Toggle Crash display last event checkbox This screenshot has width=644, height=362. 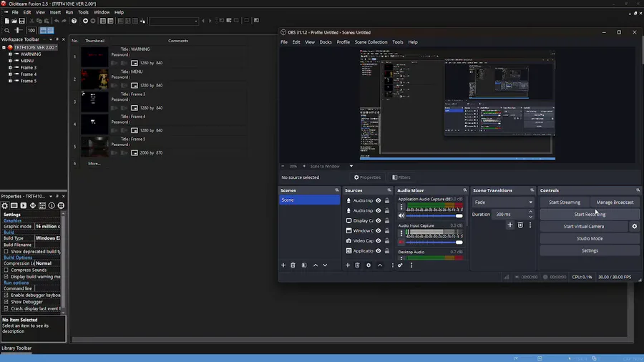6,308
